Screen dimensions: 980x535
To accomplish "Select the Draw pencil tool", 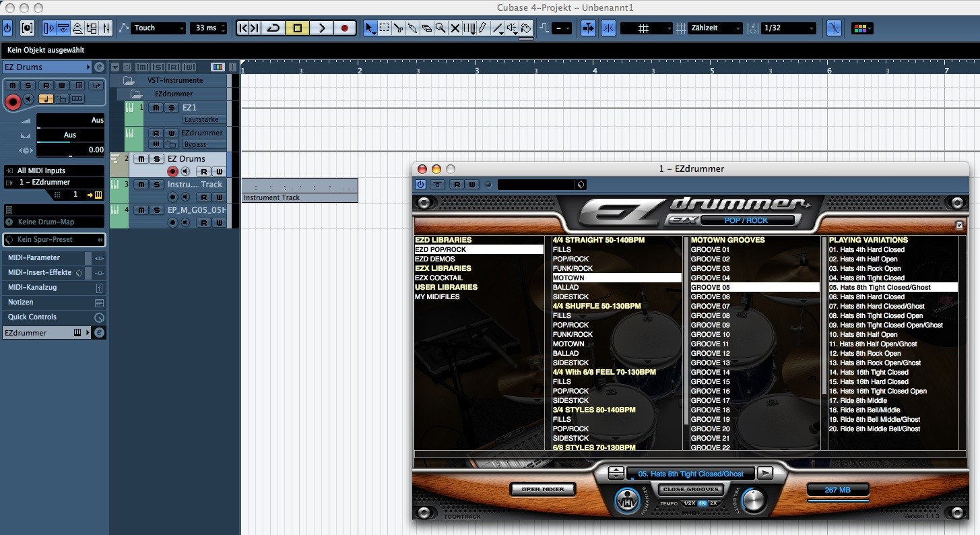I will point(483,28).
